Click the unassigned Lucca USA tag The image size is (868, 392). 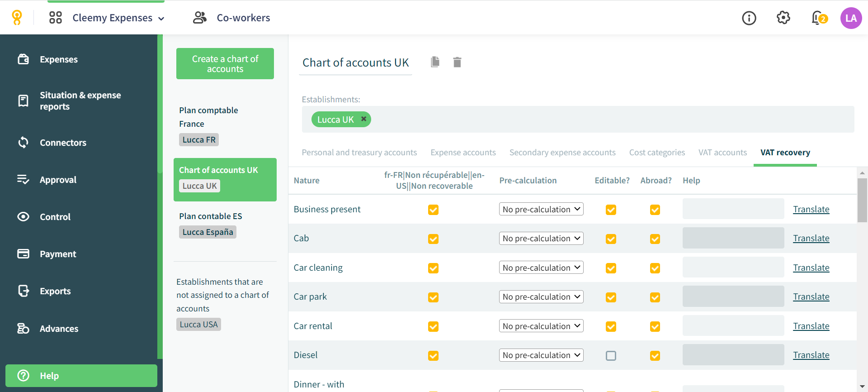coord(198,324)
